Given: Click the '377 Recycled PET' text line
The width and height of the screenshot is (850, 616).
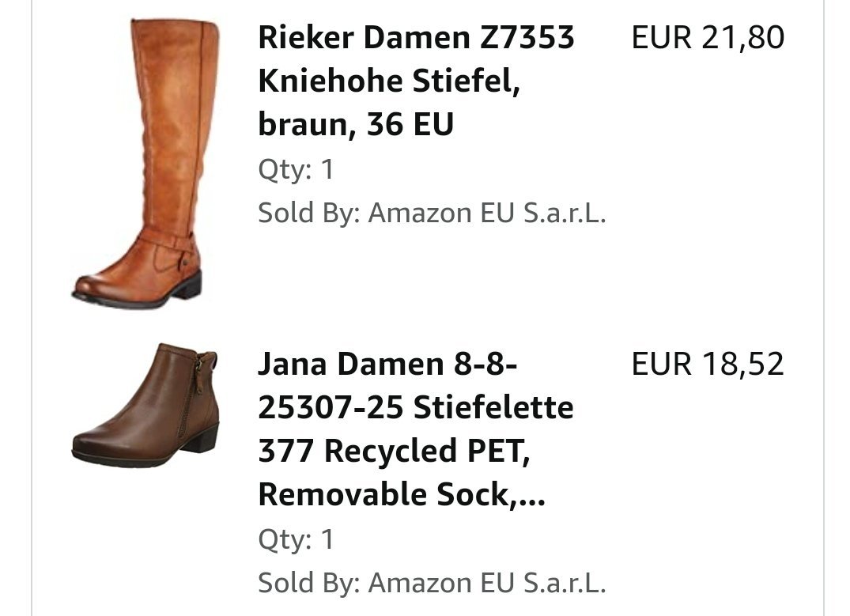Looking at the screenshot, I should [392, 452].
